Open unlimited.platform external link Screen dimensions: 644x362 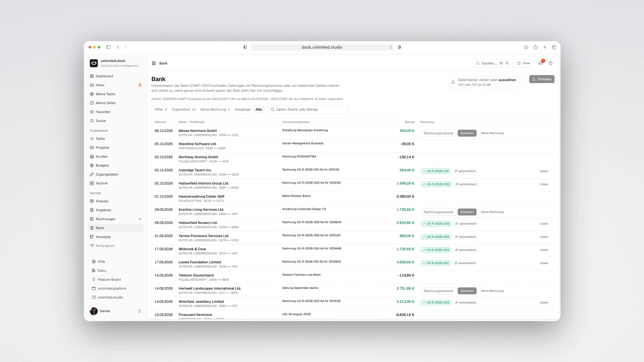click(x=116, y=288)
